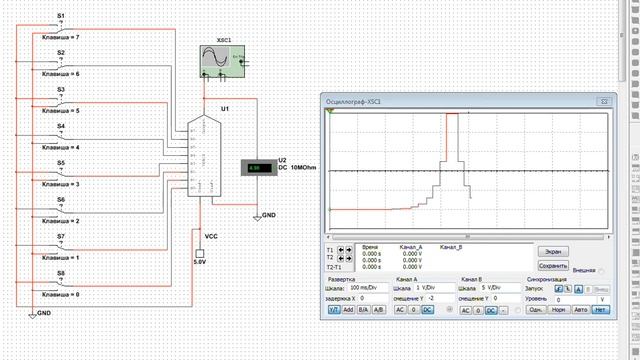Move cursor T1 left

341,250
